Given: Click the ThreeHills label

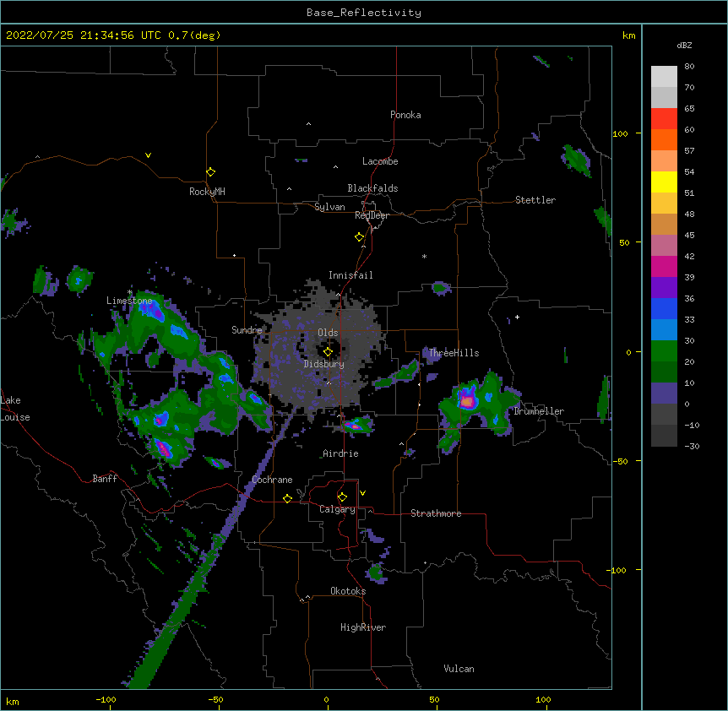Looking at the screenshot, I should pyautogui.click(x=454, y=353).
